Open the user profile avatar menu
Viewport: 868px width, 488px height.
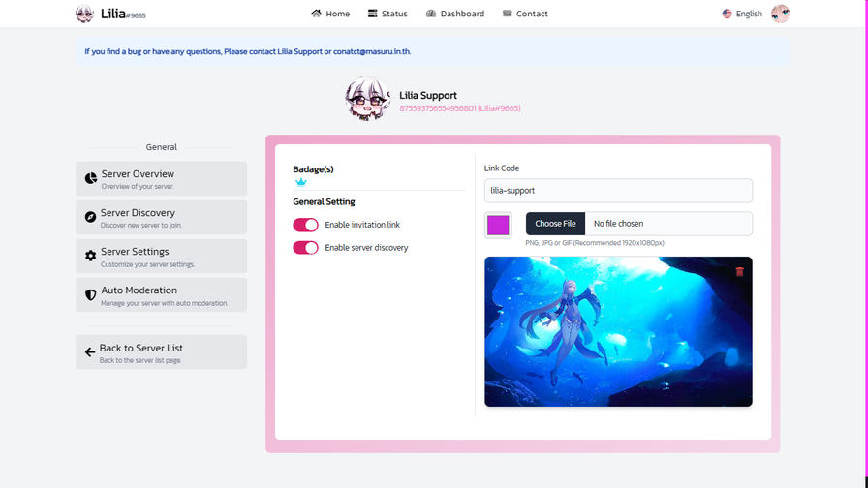click(x=781, y=14)
